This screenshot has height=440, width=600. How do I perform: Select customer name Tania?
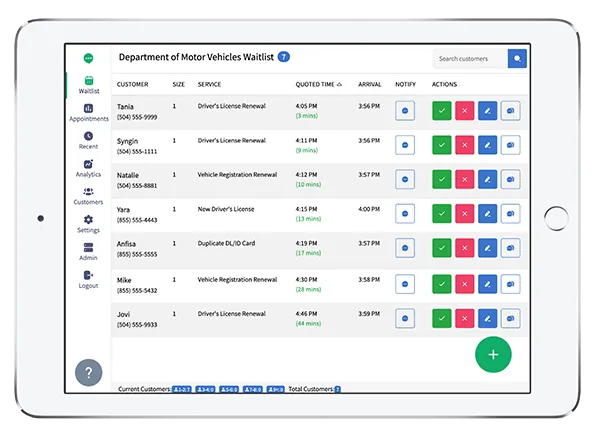point(125,106)
